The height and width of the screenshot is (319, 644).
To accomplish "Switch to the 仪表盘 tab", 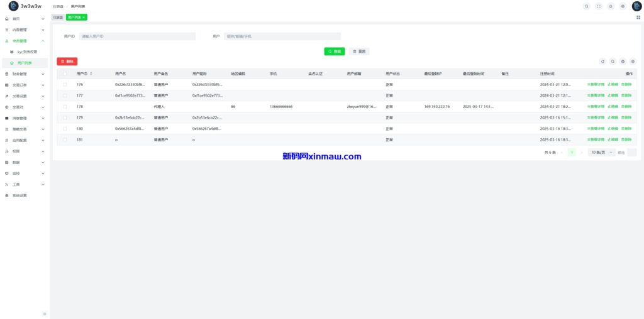I will tap(57, 17).
